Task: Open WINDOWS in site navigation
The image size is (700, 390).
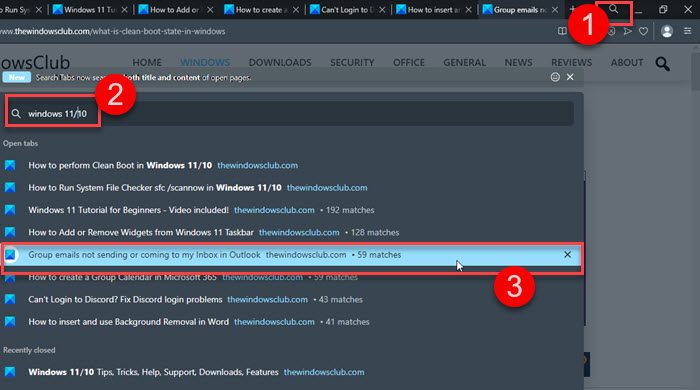Action: (x=205, y=62)
